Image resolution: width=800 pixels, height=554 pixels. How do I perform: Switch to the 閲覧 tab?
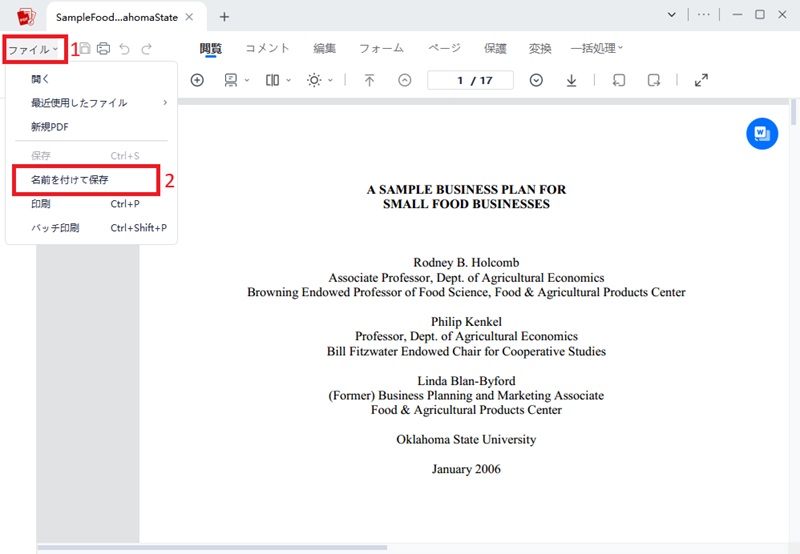pyautogui.click(x=211, y=48)
